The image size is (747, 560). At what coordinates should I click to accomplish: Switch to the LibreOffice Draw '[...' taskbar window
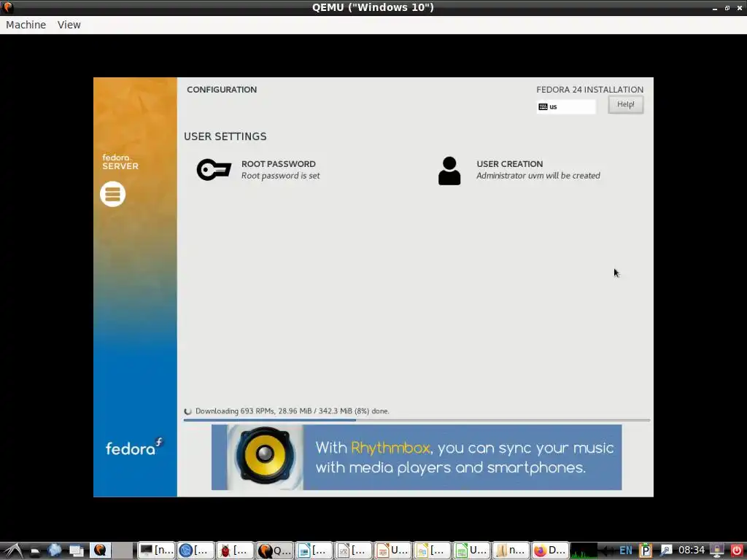[x=432, y=551]
